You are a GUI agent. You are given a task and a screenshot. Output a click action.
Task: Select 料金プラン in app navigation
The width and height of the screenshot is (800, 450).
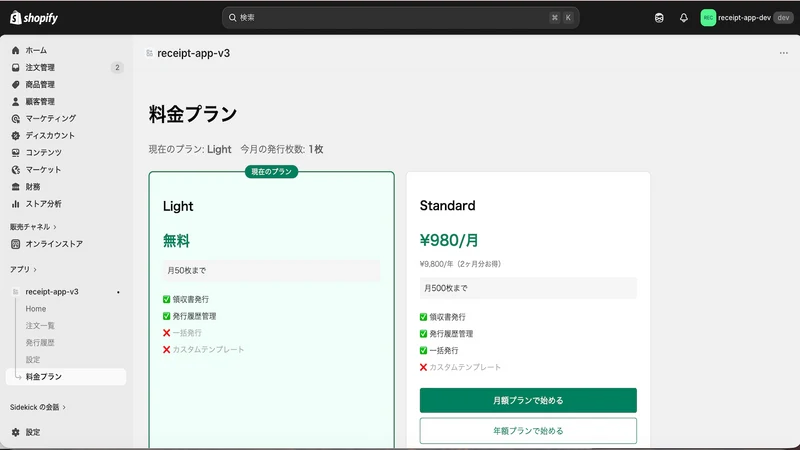tap(66, 377)
